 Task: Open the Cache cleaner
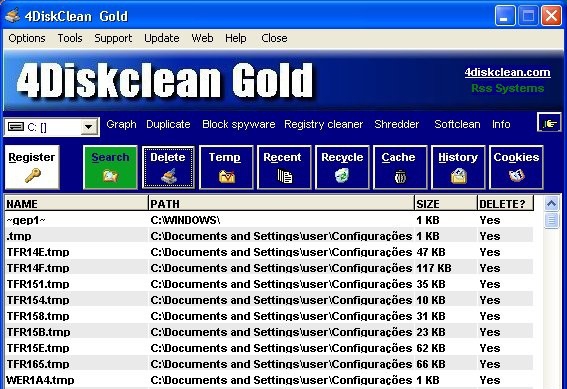(400, 167)
